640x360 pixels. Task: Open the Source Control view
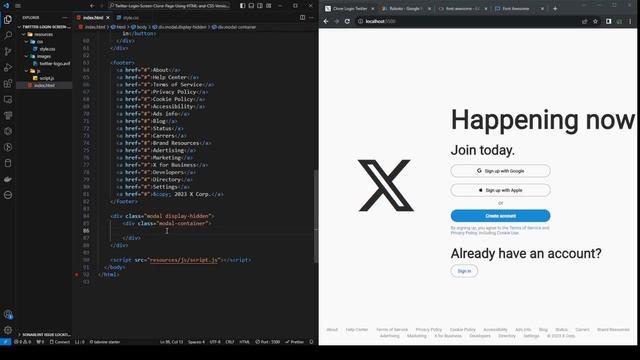[x=8, y=51]
